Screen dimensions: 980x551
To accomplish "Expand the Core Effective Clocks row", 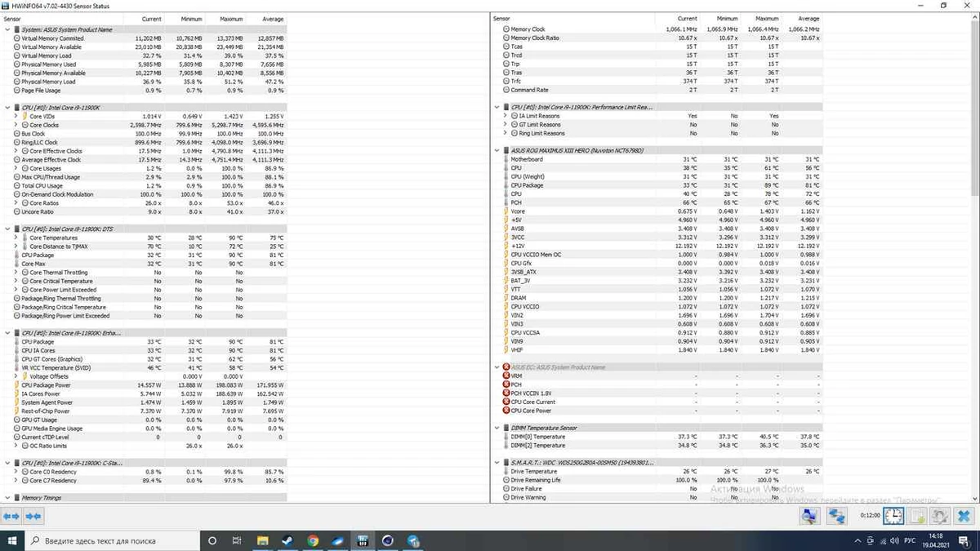I will pos(16,151).
